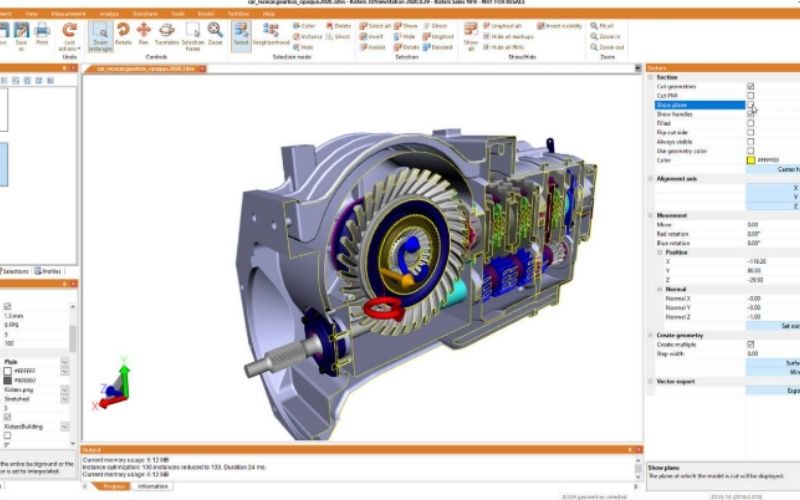Toggle the Show handles checkbox
800x500 pixels.
click(x=751, y=114)
